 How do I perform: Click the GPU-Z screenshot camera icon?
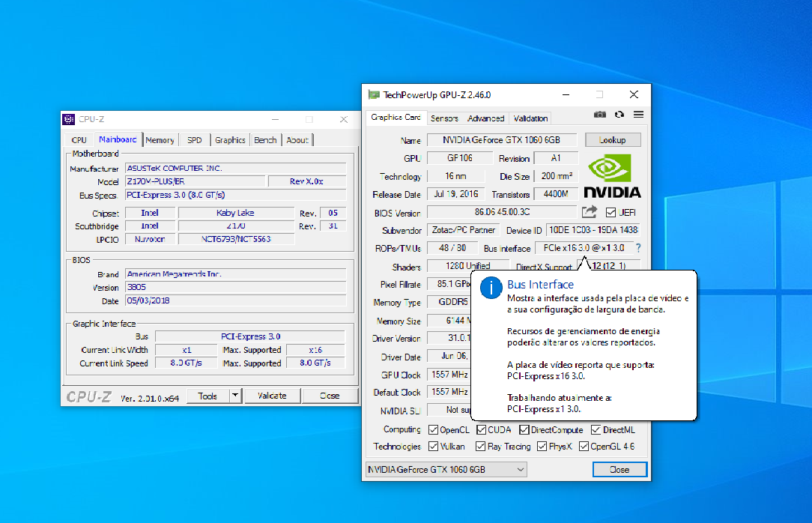600,115
